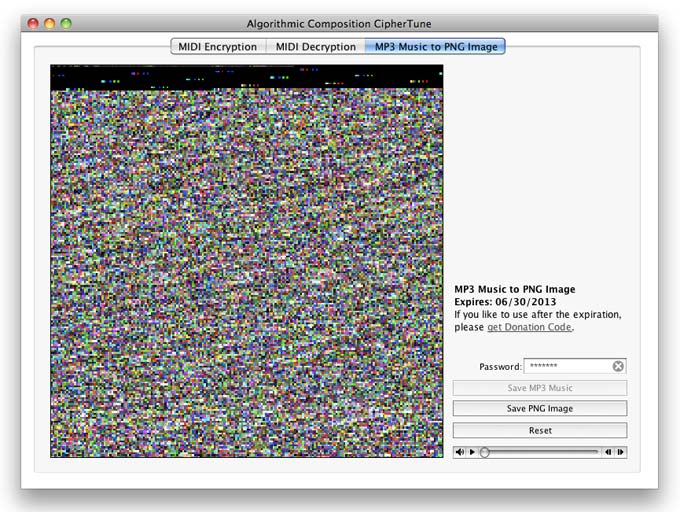
Task: Click the get Donation Code link
Action: pyautogui.click(x=529, y=327)
